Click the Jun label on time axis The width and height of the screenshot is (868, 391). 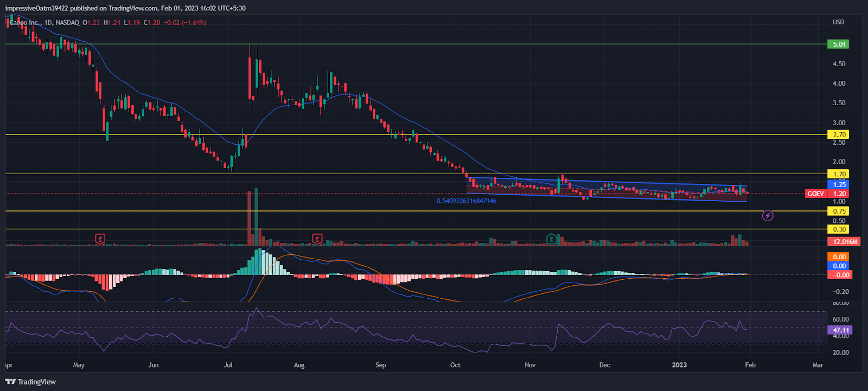click(x=154, y=365)
